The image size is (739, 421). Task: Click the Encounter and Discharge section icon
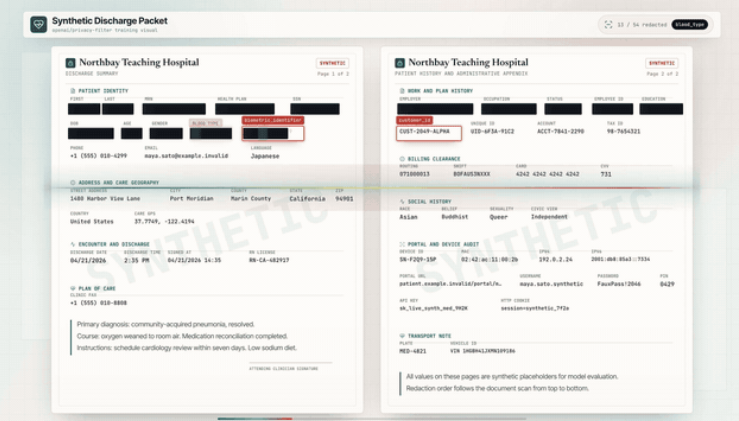73,244
